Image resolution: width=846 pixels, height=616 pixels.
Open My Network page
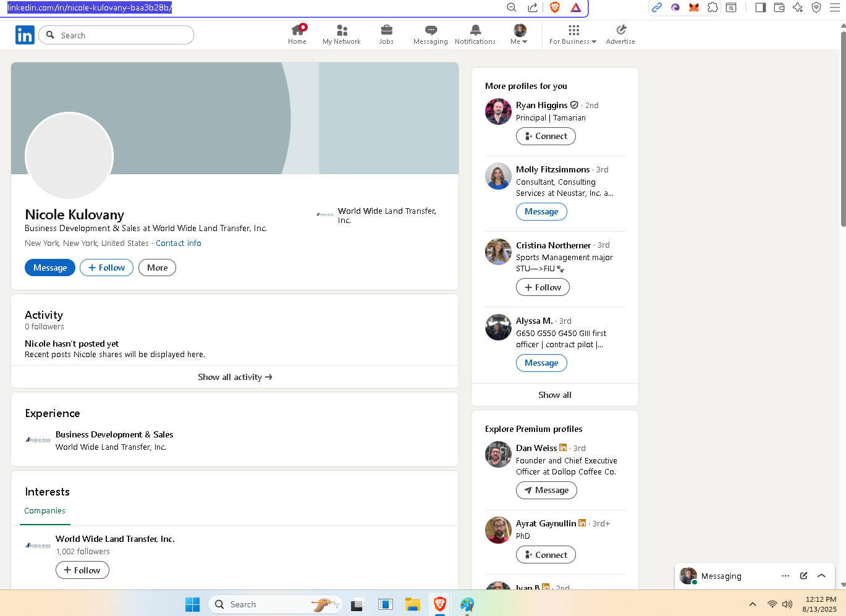coord(342,35)
